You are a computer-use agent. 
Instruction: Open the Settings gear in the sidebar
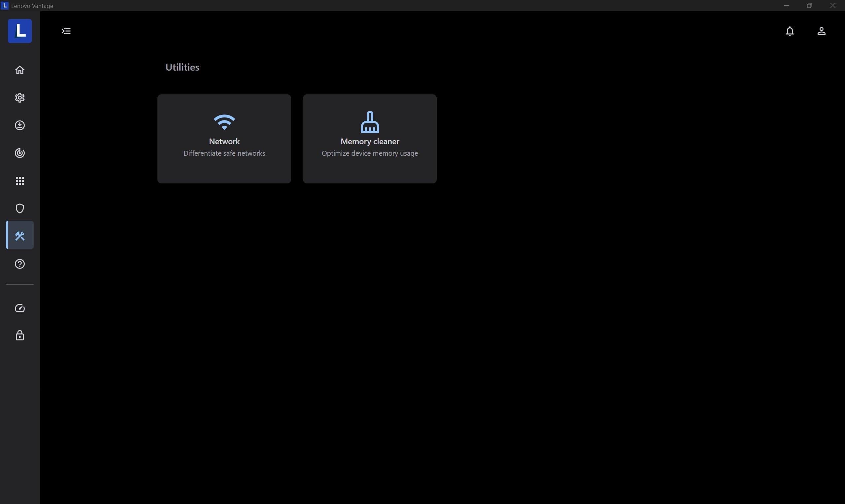coord(20,98)
